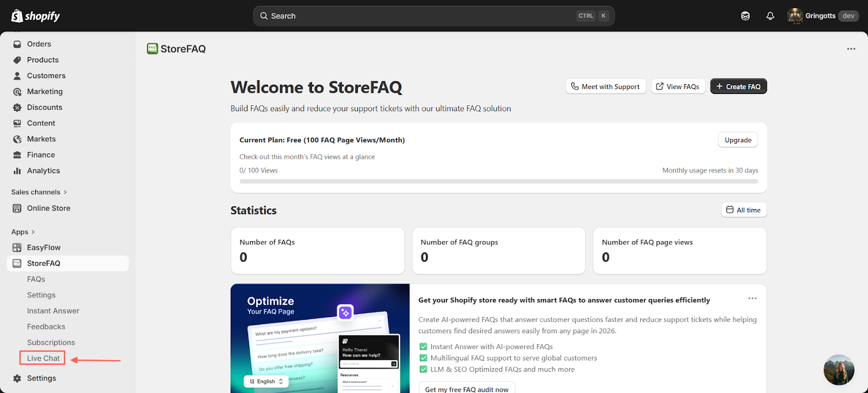Click the green check beside Multilingual FAQ support
The image size is (868, 393).
point(423,358)
